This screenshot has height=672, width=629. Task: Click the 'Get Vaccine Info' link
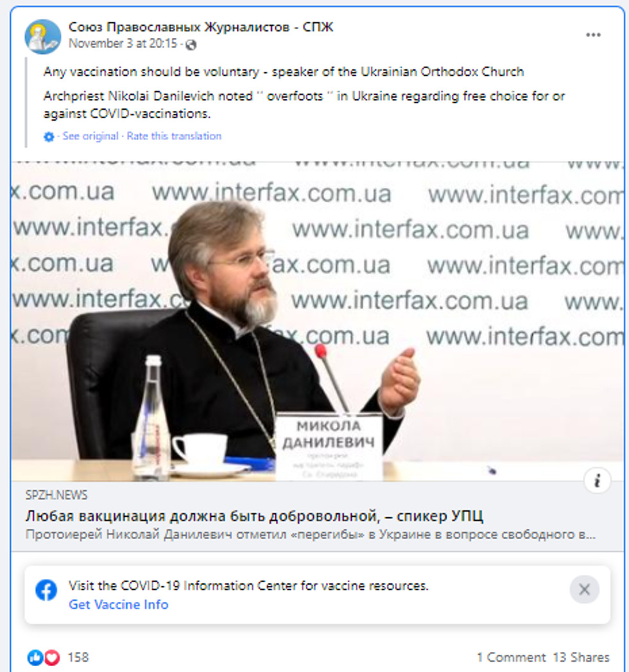click(x=119, y=604)
